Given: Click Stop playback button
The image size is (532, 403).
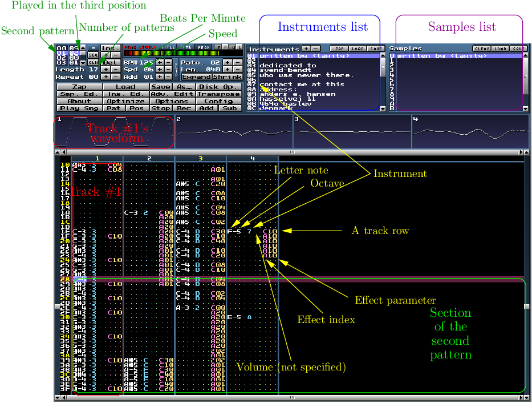Looking at the screenshot, I should 161,108.
